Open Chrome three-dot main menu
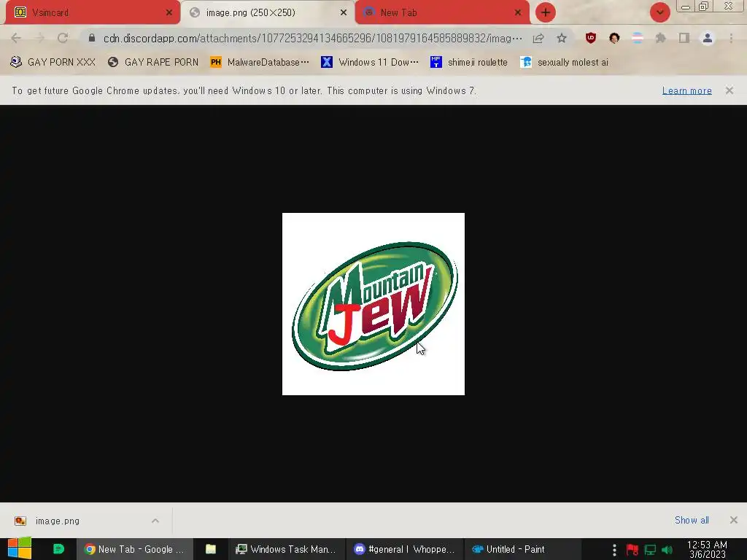The width and height of the screenshot is (747, 560). 731,38
